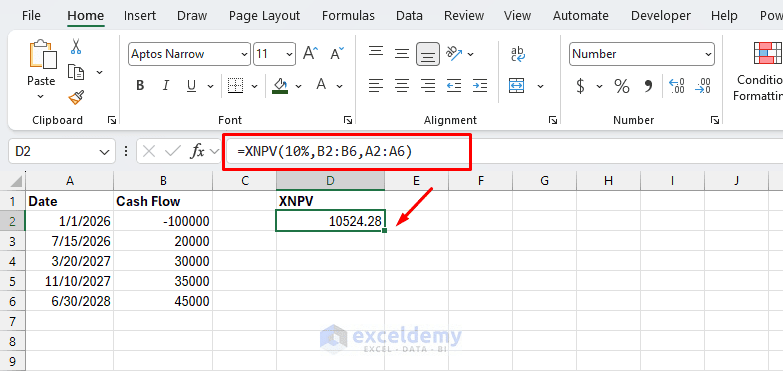Cancel formula entry with X
Screen dimensions: 783x371
pyautogui.click(x=149, y=151)
